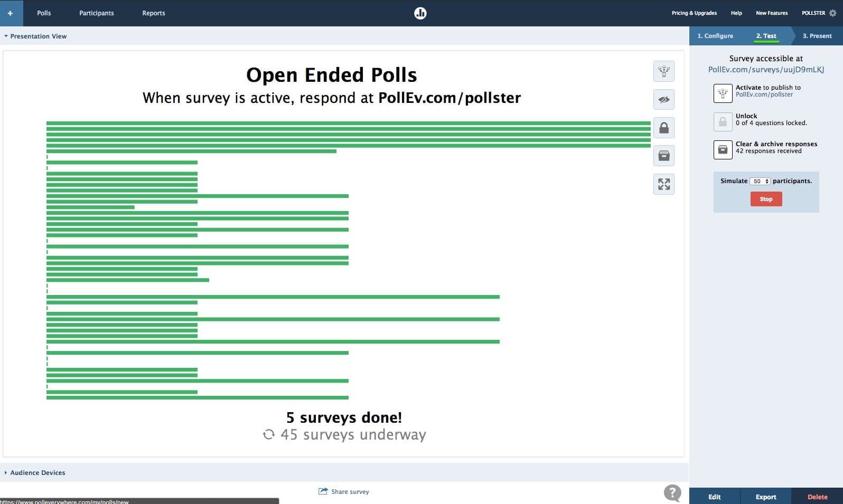Toggle the lock icon beside the chart
The height and width of the screenshot is (504, 843).
(664, 128)
